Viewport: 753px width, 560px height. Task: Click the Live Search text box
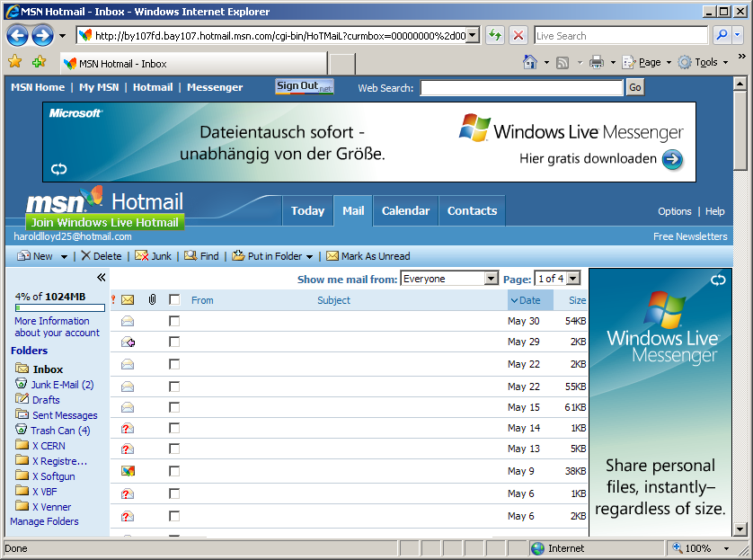tap(621, 36)
